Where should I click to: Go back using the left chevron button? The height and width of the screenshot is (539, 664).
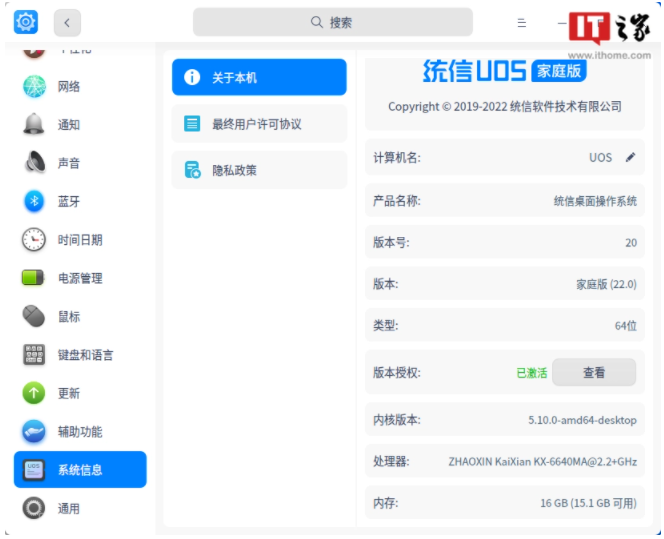pos(67,22)
